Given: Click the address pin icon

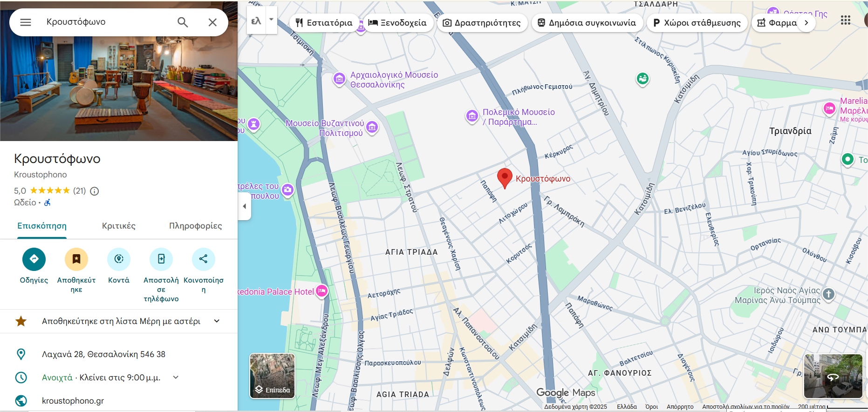Looking at the screenshot, I should pyautogui.click(x=21, y=354).
